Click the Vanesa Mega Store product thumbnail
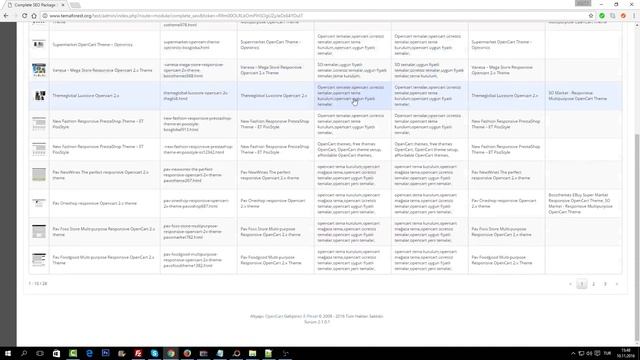 tap(39, 70)
